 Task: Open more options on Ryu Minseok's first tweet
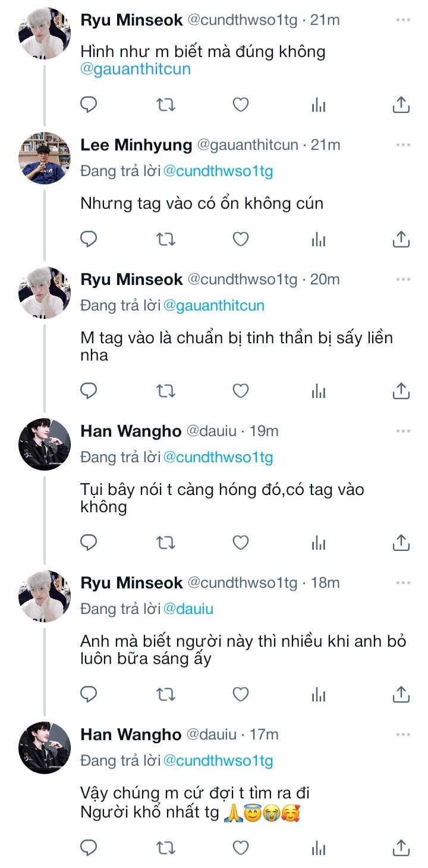point(403,20)
